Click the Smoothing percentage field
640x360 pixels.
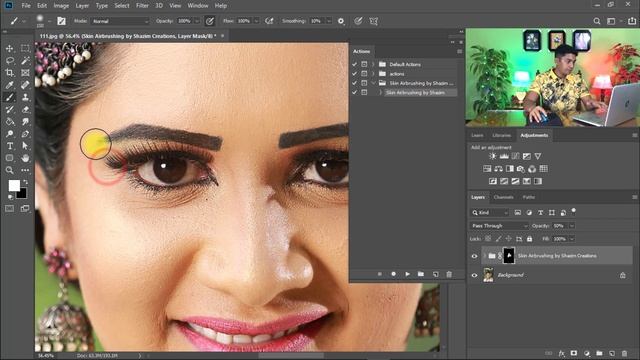(x=316, y=21)
